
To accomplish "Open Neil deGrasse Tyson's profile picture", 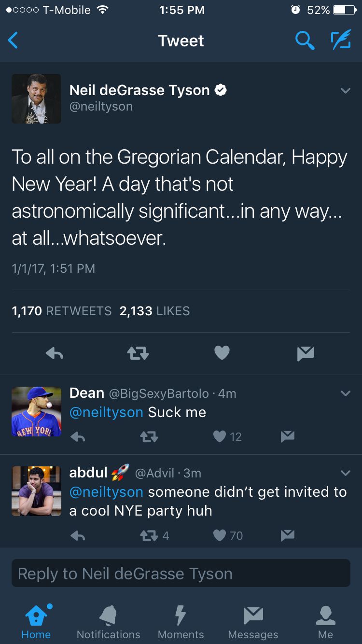I will tap(36, 98).
